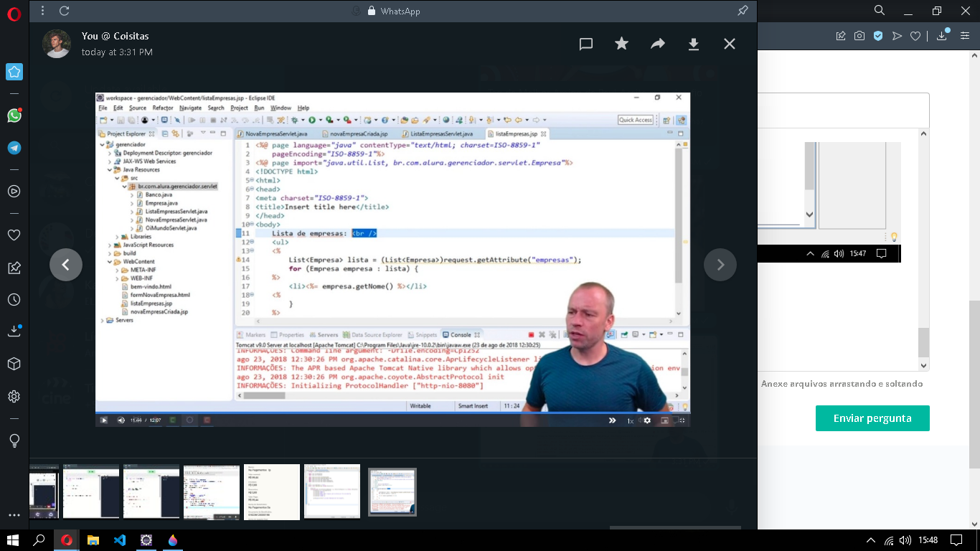Click the Enviar pergunta button
980x551 pixels.
872,418
